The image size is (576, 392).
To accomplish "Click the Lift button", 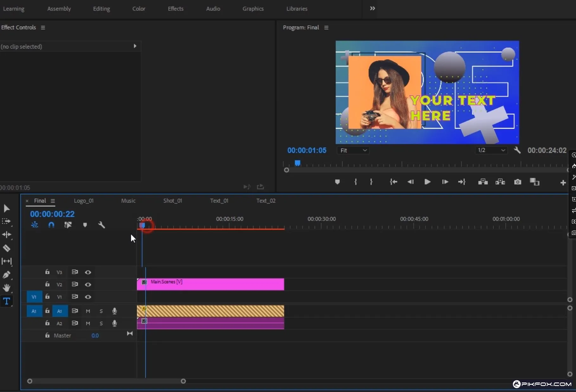I will tap(483, 182).
